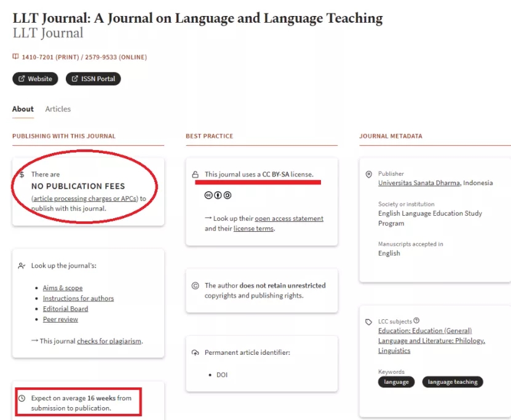Click the LCC subjects help question-mark icon
Viewport: 511px width, 420px height.
(416, 320)
